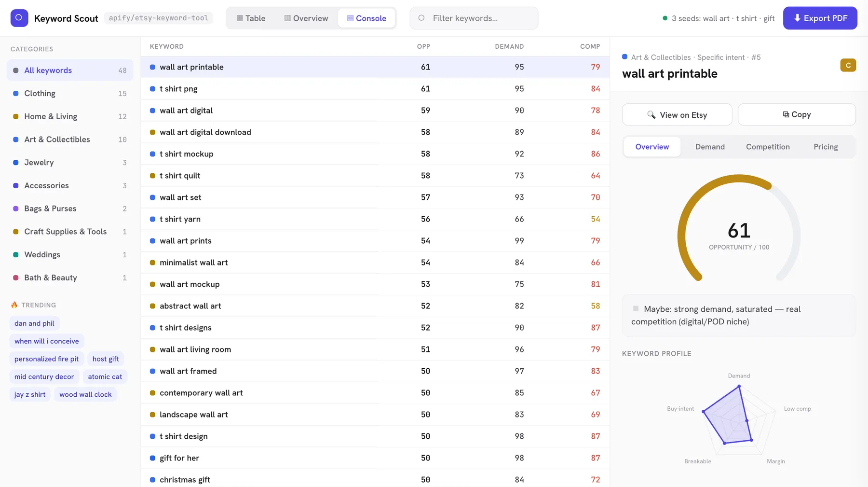Select the 'wall art framed' row
868x487 pixels.
[x=375, y=371]
